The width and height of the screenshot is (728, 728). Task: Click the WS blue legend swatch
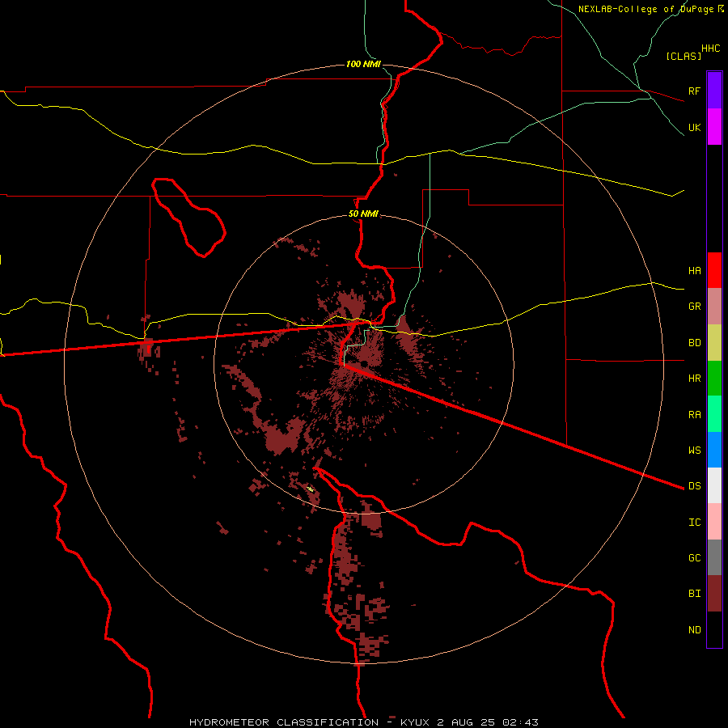pos(714,450)
